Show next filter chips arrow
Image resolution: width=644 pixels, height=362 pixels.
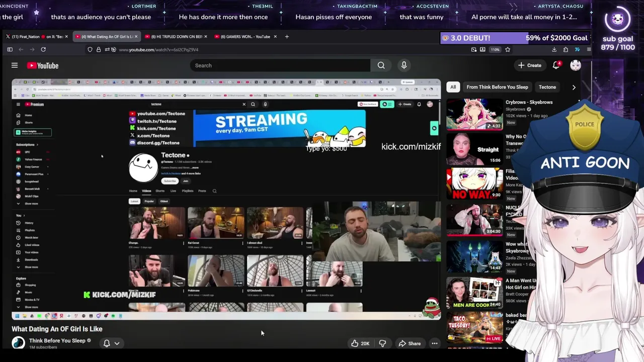pos(574,87)
